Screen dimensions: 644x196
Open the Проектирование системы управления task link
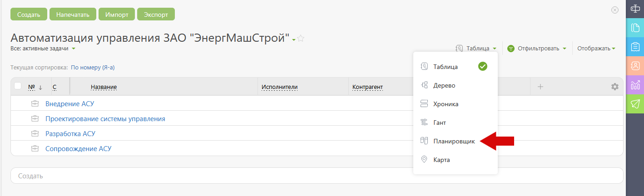(x=105, y=119)
